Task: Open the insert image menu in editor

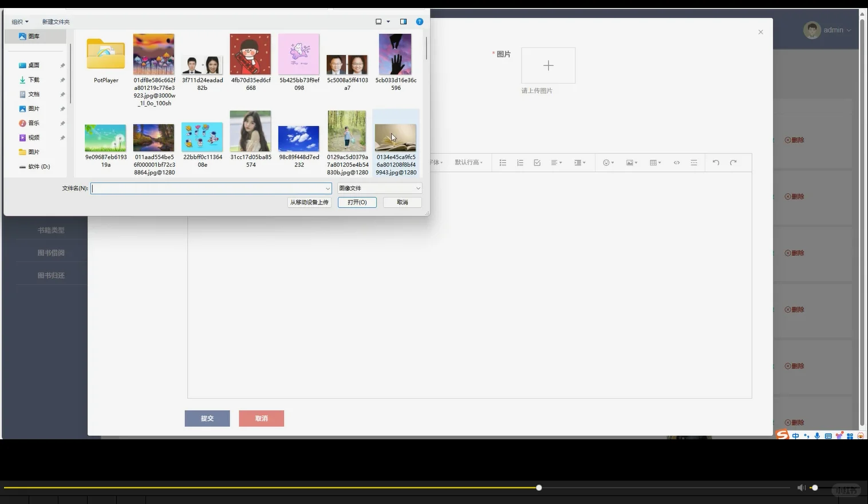Action: tap(632, 163)
